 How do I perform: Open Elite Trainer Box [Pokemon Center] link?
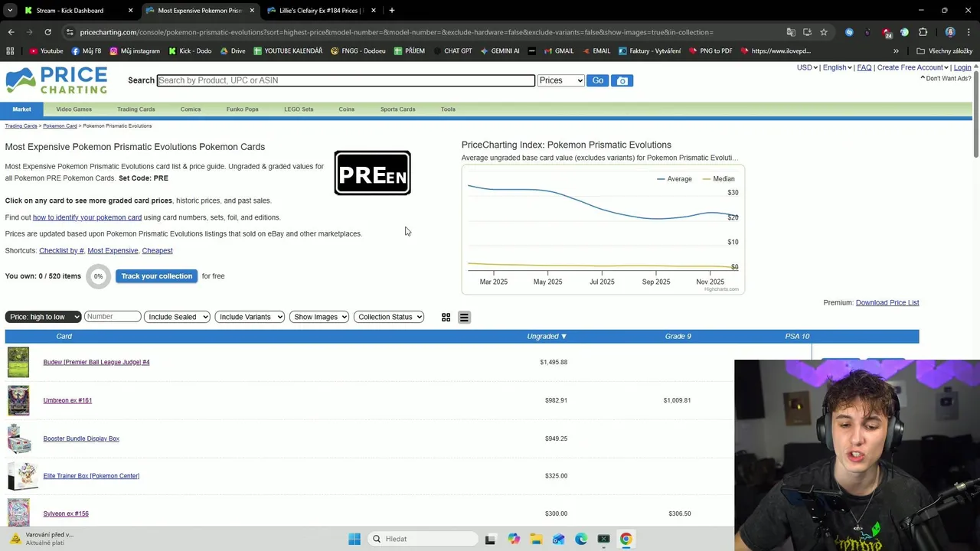pyautogui.click(x=91, y=476)
